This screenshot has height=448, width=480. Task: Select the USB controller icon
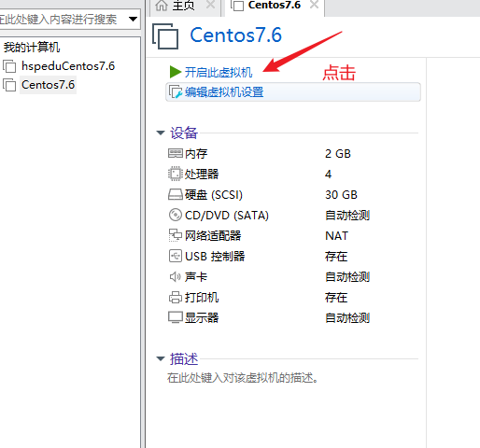click(176, 256)
